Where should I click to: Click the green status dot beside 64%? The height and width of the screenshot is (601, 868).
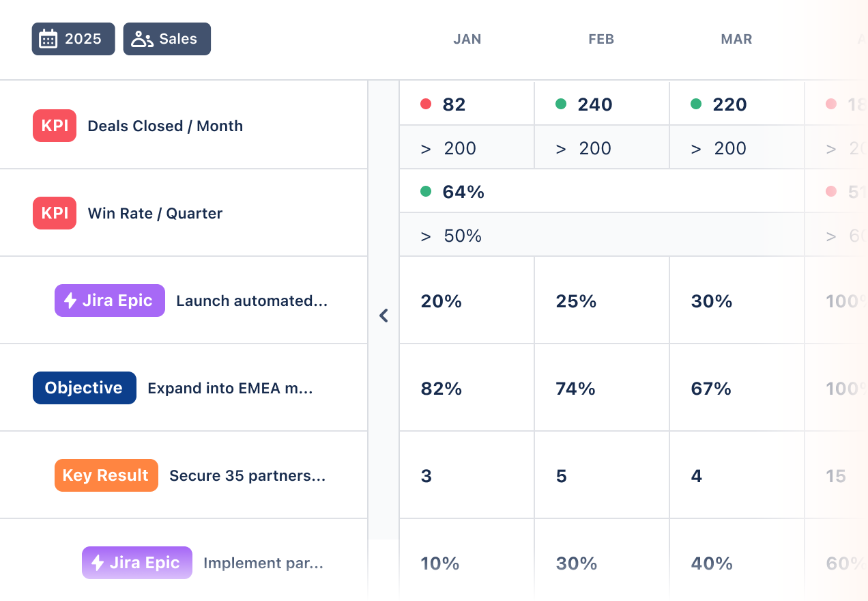click(x=426, y=191)
